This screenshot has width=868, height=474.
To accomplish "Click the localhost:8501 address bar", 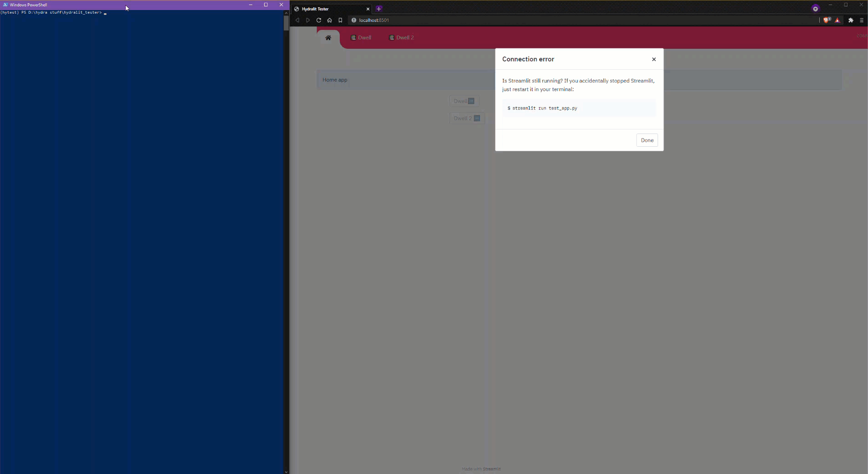I will pyautogui.click(x=583, y=20).
